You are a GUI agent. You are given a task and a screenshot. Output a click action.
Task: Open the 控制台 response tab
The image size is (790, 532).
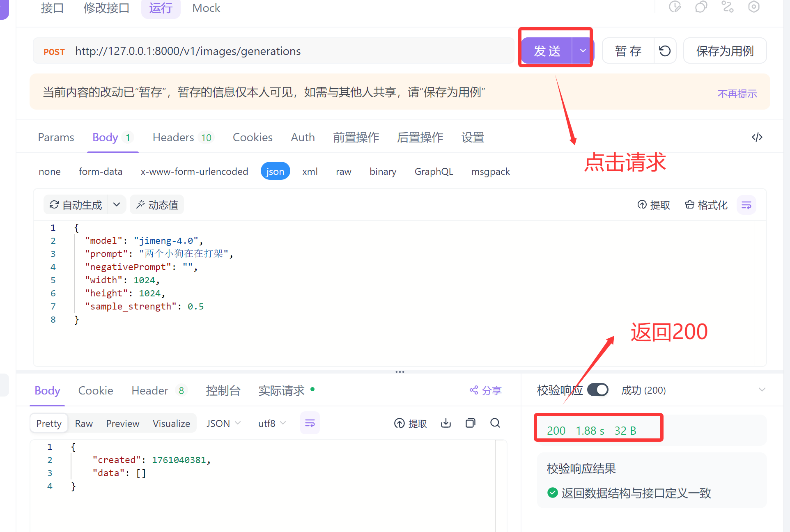(x=223, y=390)
